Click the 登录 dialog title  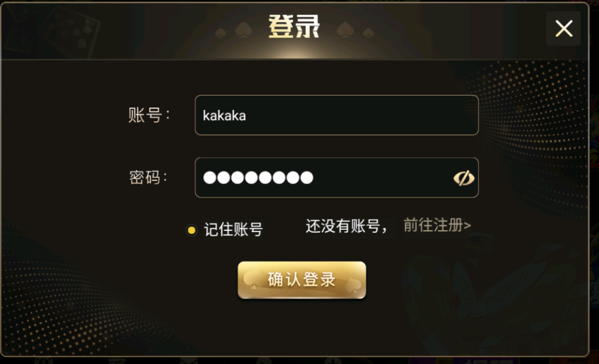[294, 27]
